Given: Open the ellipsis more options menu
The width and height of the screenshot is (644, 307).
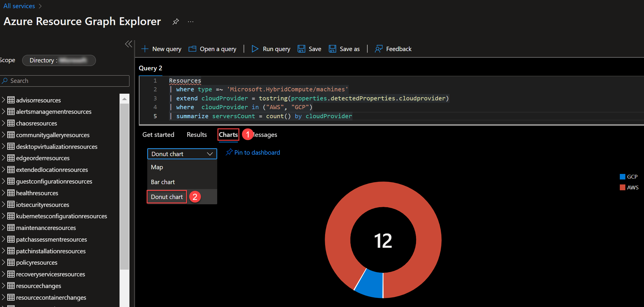Looking at the screenshot, I should (x=191, y=22).
